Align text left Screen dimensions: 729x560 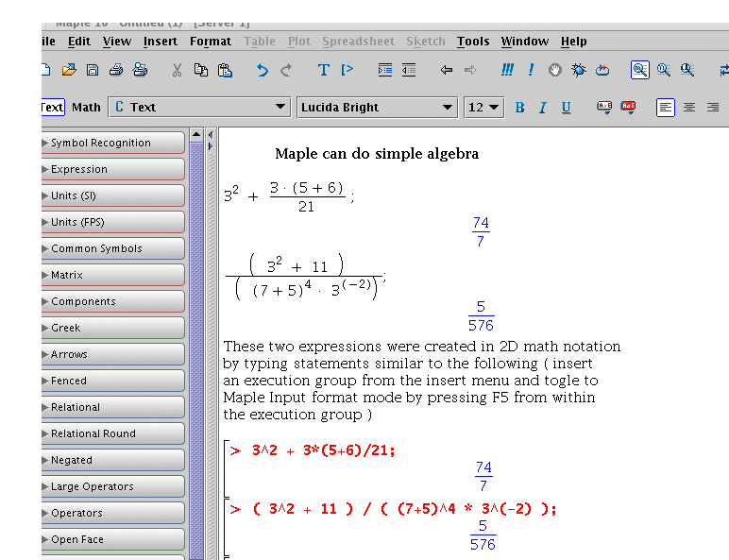666,108
